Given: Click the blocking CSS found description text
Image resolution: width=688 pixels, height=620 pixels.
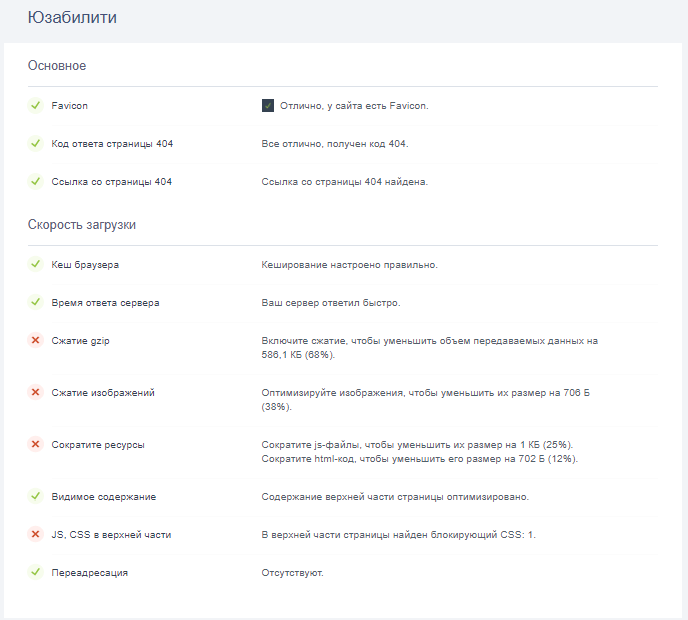Looking at the screenshot, I should [398, 535].
